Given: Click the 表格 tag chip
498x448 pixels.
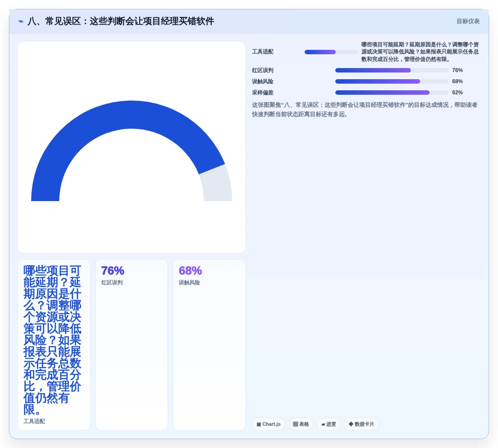Looking at the screenshot, I should pos(301,424).
